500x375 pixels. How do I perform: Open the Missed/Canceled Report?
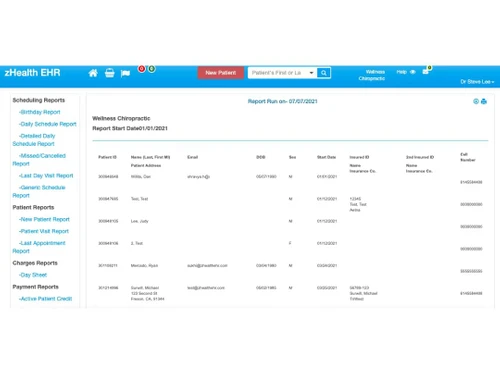pos(39,160)
